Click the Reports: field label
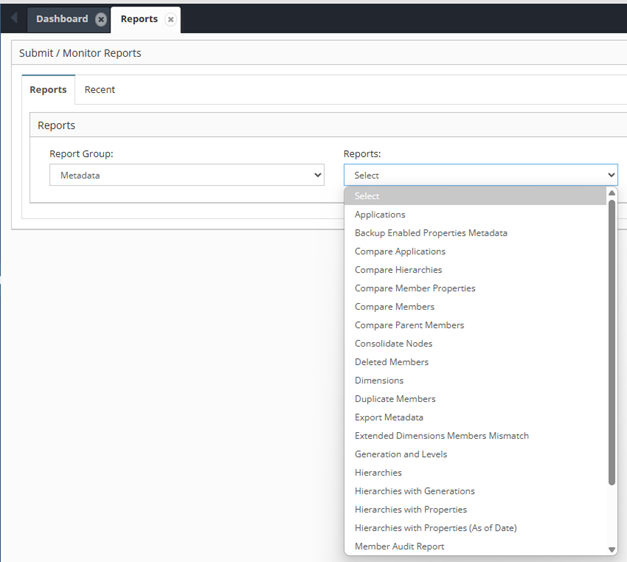The image size is (627, 562). (362, 154)
